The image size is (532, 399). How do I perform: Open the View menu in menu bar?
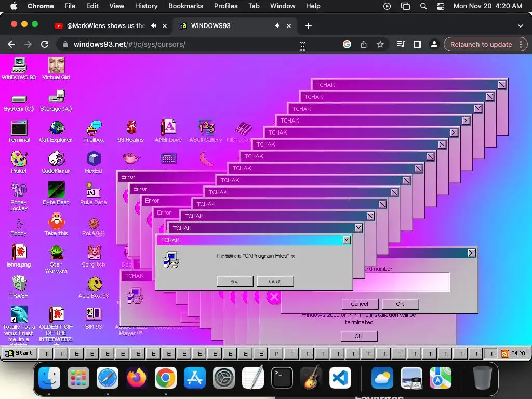coord(117,6)
